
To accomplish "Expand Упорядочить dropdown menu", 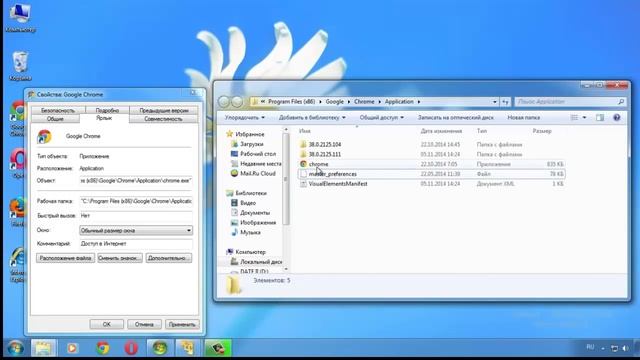I will click(x=244, y=118).
